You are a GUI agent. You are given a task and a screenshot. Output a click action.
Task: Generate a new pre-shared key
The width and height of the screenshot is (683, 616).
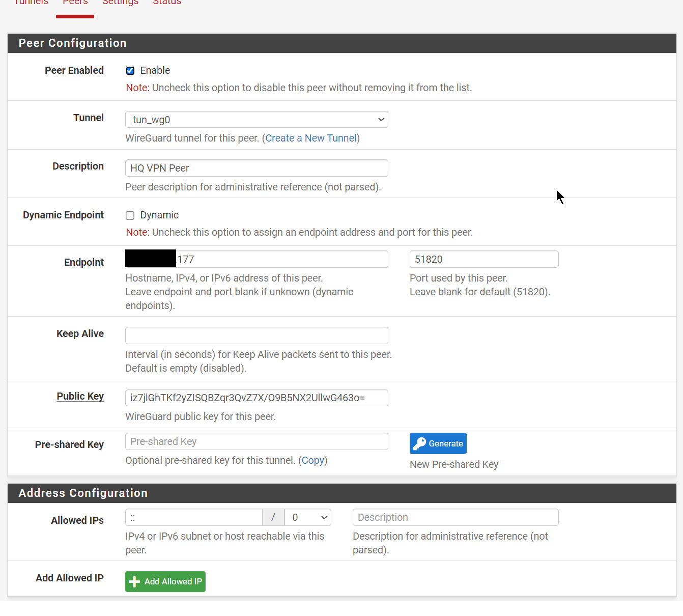(438, 443)
